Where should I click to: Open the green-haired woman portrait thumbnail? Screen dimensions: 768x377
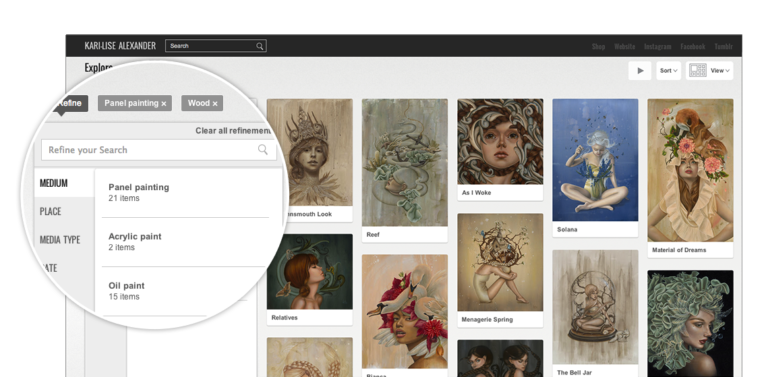(x=690, y=324)
